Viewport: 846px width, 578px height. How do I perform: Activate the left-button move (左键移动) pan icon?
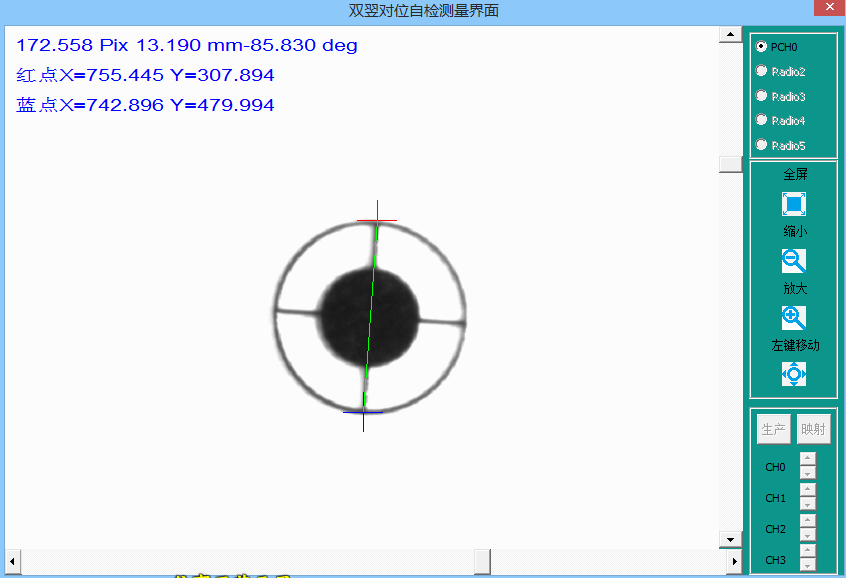[x=794, y=374]
